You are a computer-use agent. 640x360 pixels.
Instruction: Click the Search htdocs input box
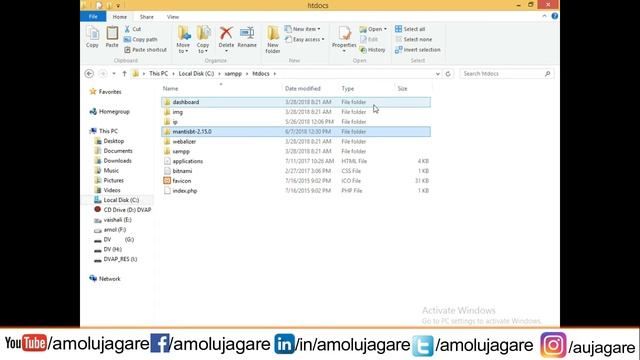[x=507, y=73]
